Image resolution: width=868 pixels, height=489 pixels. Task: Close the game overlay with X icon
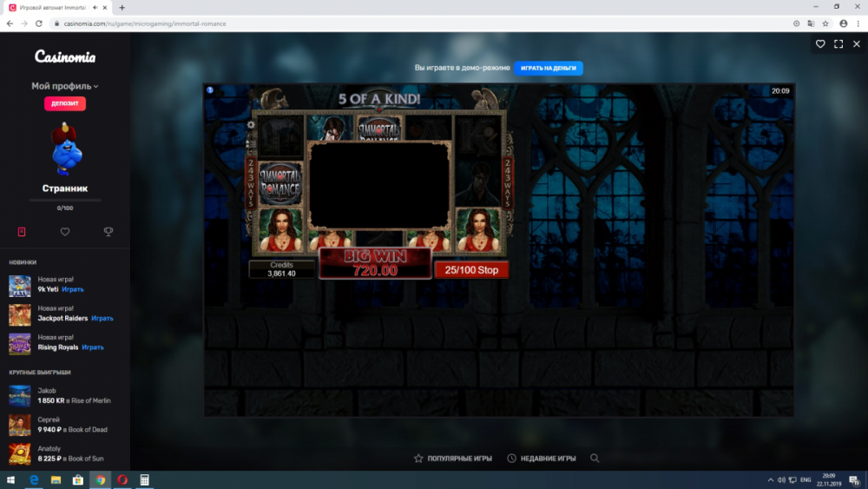tap(857, 43)
